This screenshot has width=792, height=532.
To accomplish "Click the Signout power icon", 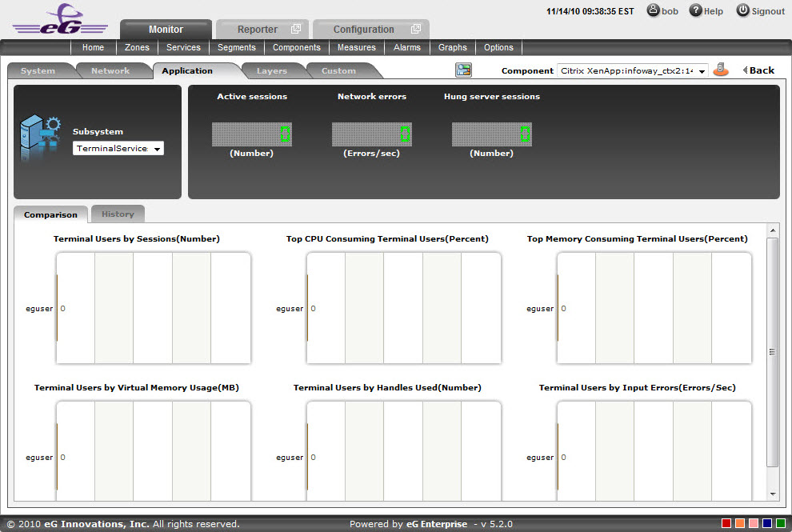I will (742, 10).
